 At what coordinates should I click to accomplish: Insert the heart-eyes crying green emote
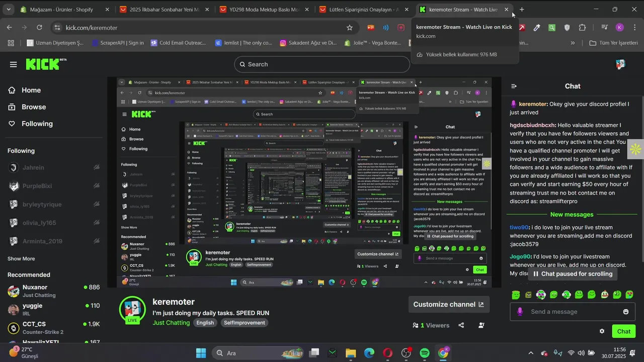(629, 295)
